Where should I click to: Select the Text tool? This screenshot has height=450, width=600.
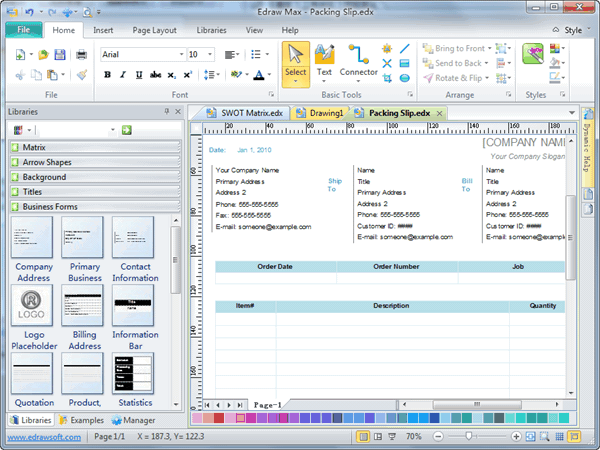[325, 60]
